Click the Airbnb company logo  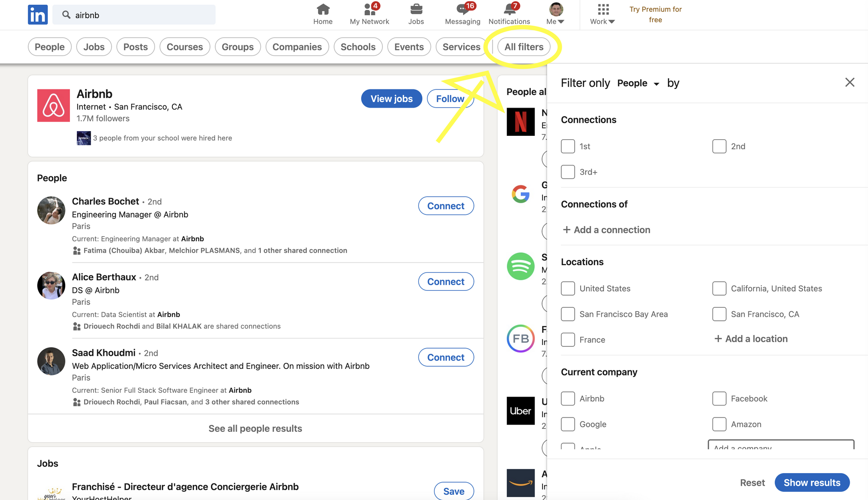[x=53, y=105]
